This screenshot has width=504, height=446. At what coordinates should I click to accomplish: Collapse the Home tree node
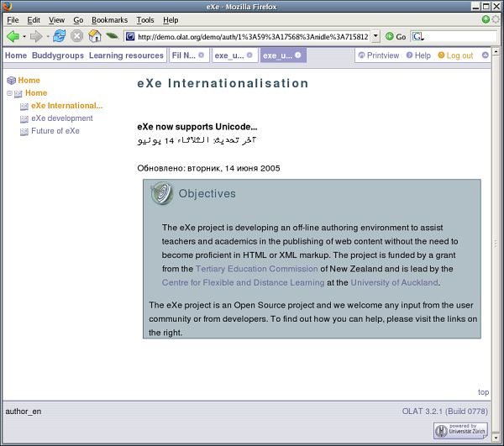point(9,93)
